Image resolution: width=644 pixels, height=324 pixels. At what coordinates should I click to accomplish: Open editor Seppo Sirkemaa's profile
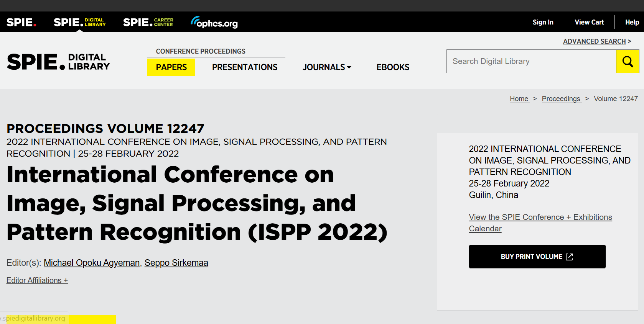[176, 263]
